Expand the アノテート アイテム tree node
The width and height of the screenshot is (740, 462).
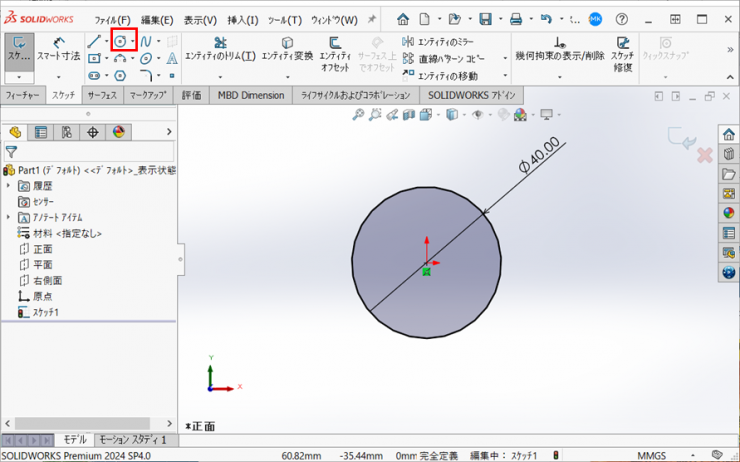coord(9,217)
